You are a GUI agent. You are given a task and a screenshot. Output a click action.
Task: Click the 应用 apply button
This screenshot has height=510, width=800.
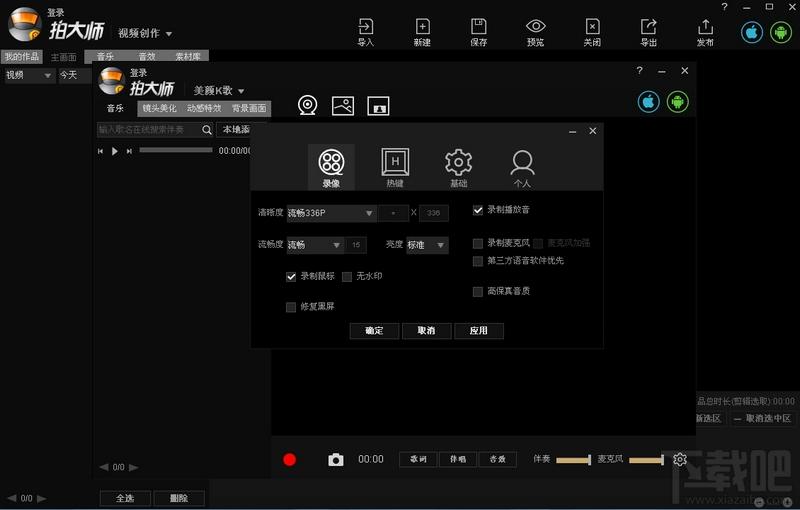(479, 330)
